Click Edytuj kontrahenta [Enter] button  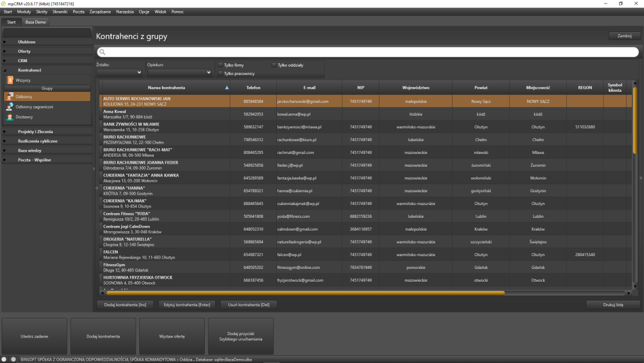click(187, 304)
